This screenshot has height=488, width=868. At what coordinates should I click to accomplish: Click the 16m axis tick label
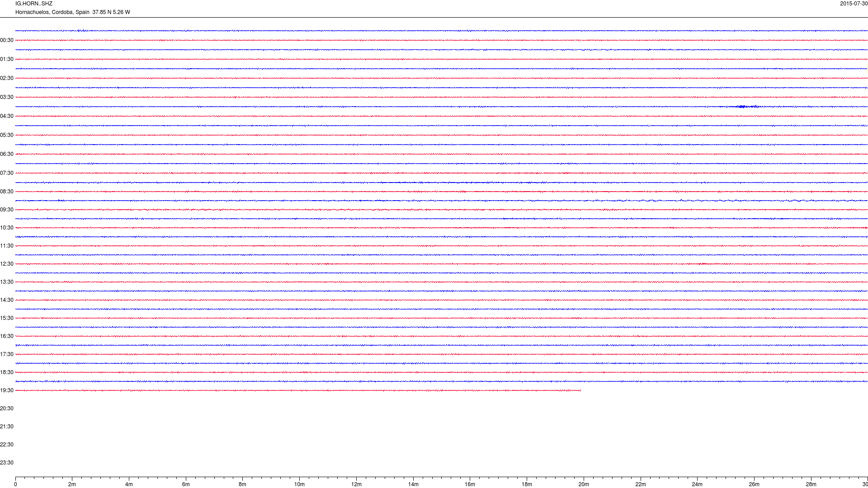470,484
